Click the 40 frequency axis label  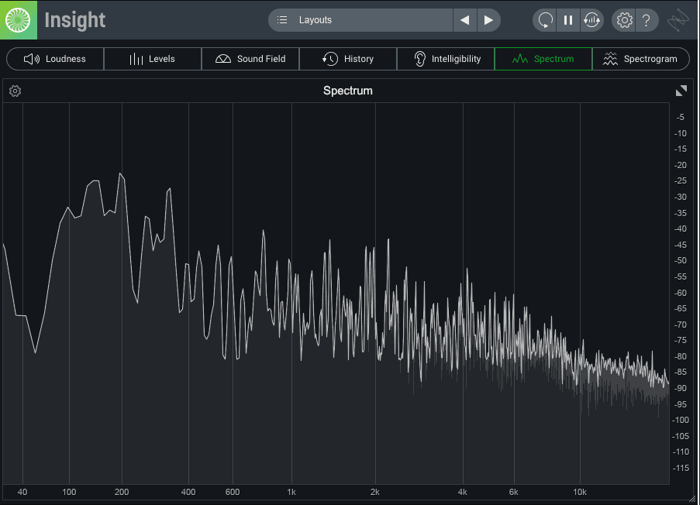click(22, 492)
